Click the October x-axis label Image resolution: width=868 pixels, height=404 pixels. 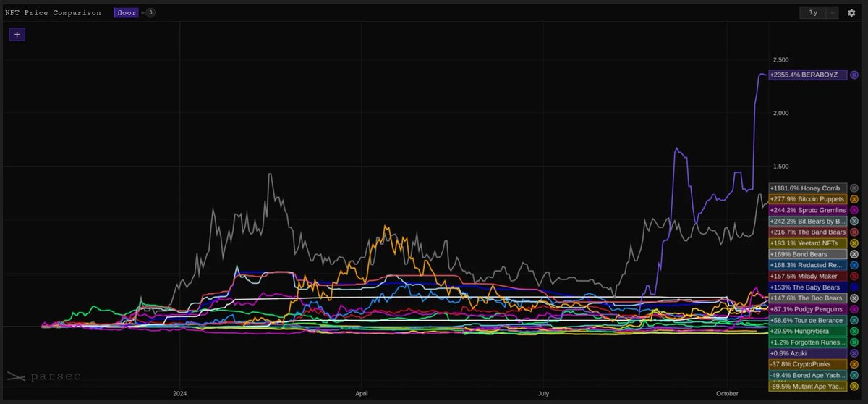pos(727,394)
